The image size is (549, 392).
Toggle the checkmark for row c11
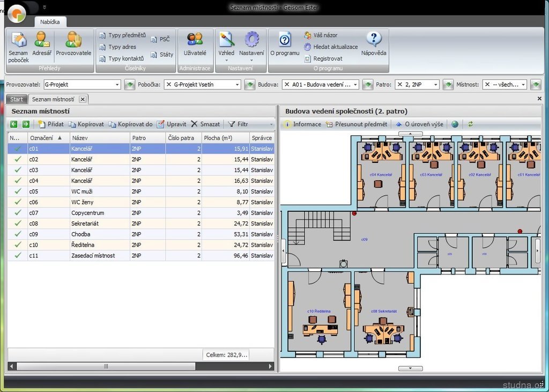[x=18, y=256]
